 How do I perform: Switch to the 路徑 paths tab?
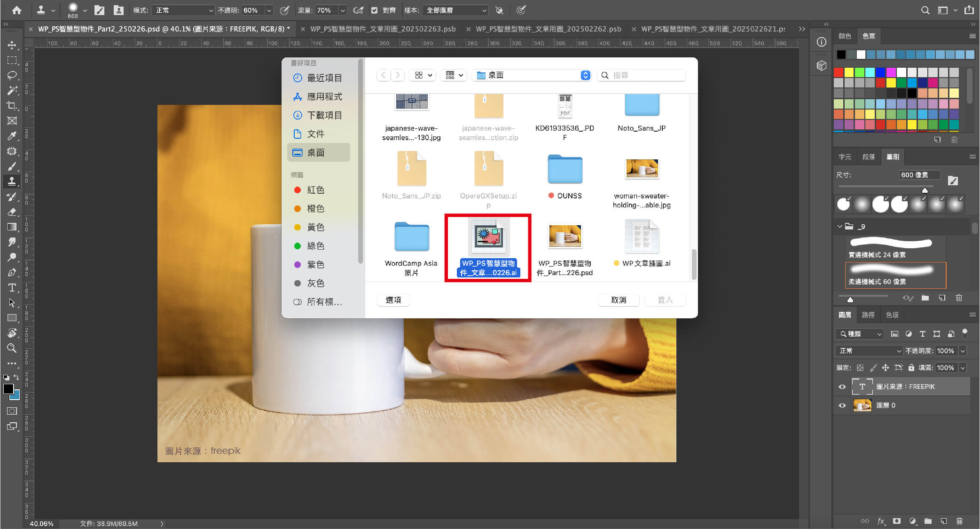(868, 315)
